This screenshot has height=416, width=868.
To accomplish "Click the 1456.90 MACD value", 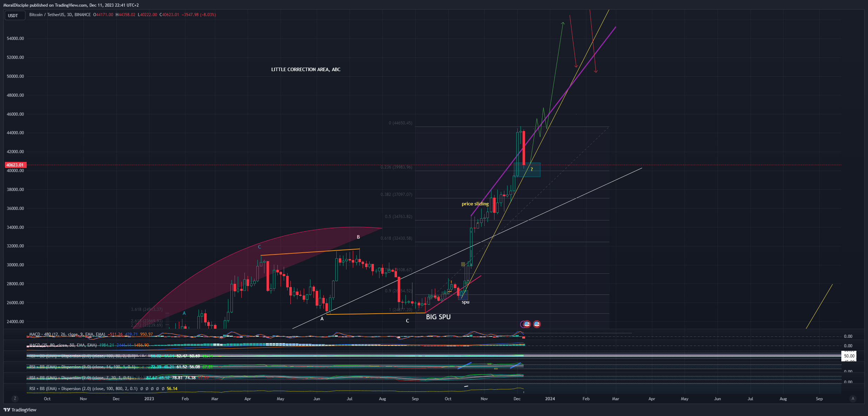I will (142, 345).
